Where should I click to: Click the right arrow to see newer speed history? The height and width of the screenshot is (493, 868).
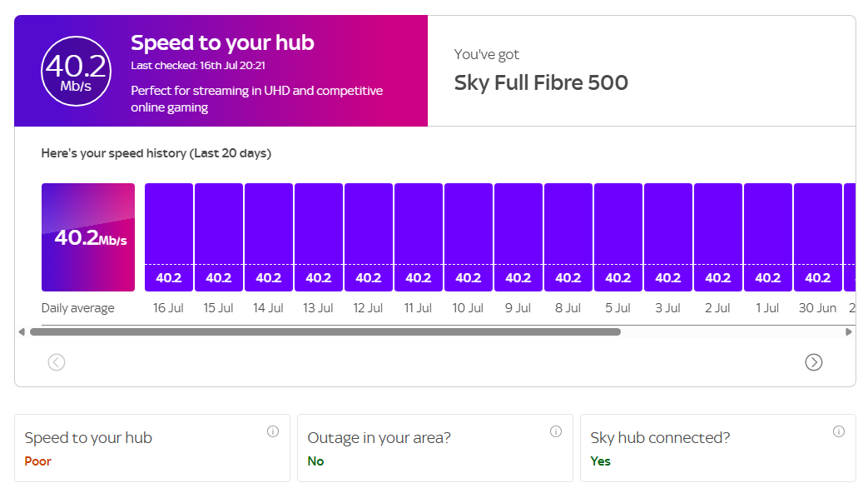point(813,362)
